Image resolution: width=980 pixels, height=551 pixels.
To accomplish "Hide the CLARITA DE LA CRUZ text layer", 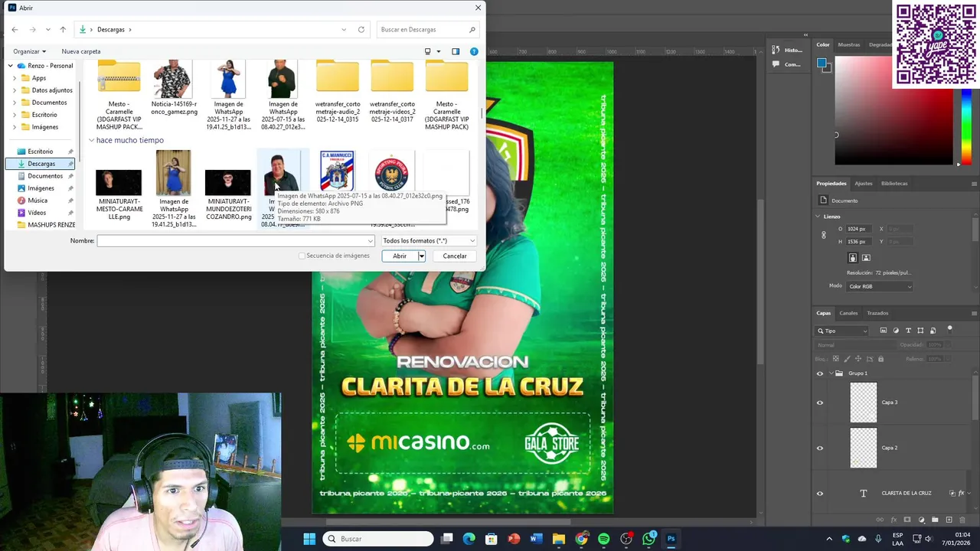I will click(x=820, y=494).
